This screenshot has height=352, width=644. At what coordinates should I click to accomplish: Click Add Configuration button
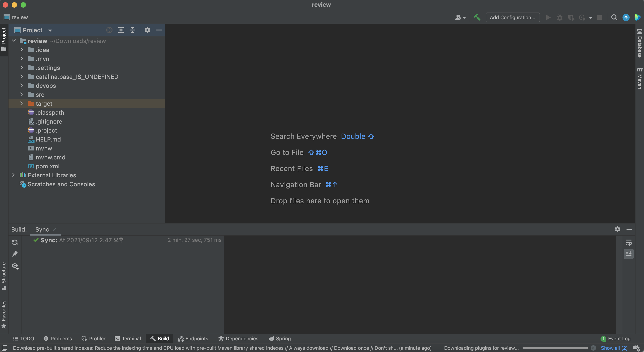[x=512, y=17]
